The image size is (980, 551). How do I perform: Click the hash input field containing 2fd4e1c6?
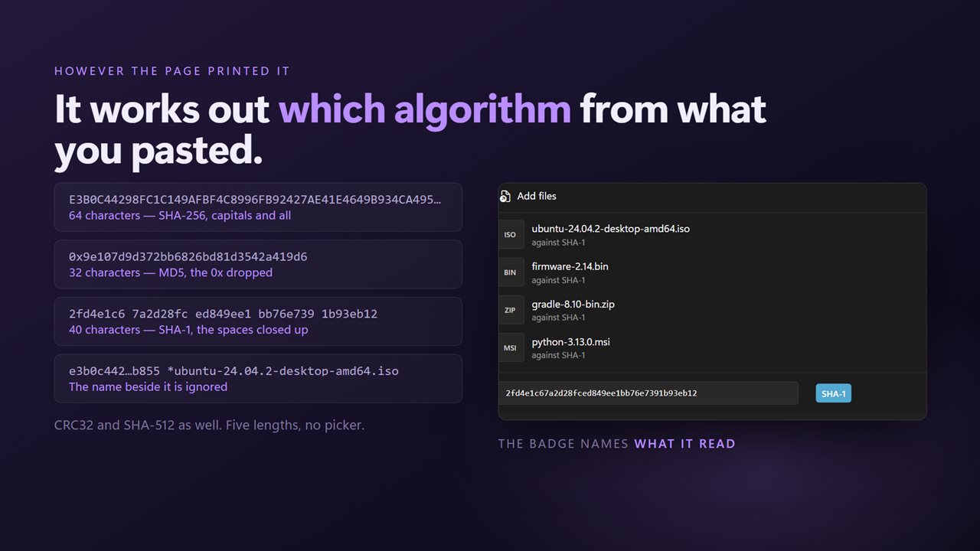click(x=648, y=393)
